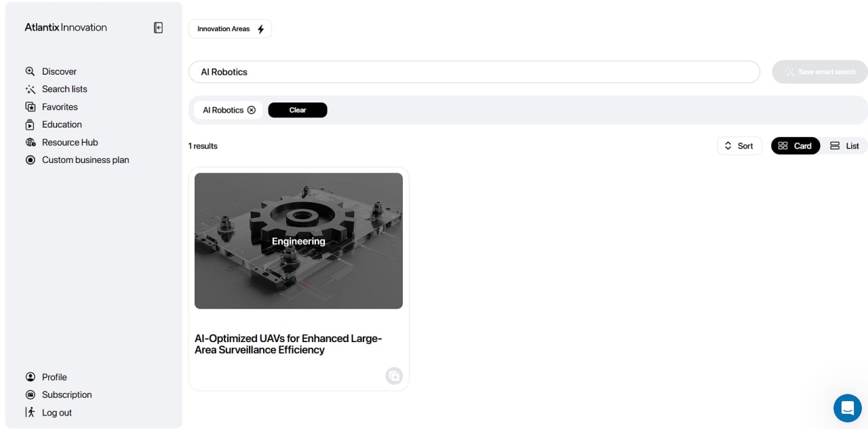Focus the AI Robotics search field
Image resolution: width=868 pixels, height=429 pixels.
(474, 72)
